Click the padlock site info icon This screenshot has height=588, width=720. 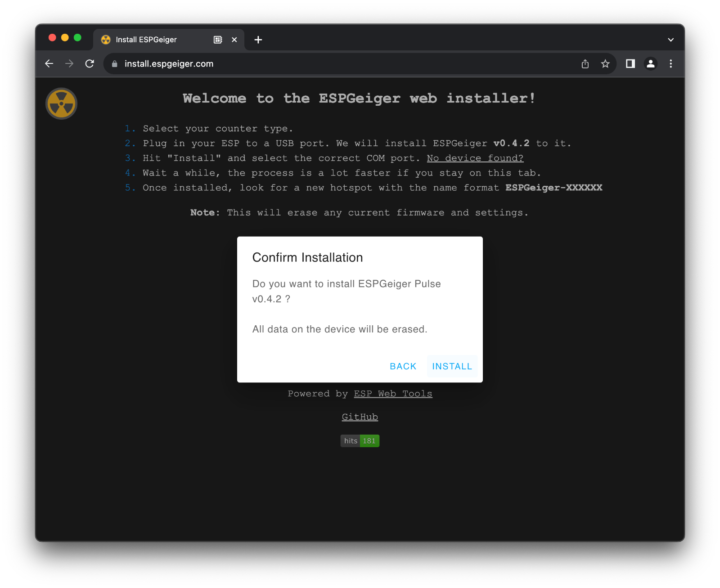(x=114, y=64)
